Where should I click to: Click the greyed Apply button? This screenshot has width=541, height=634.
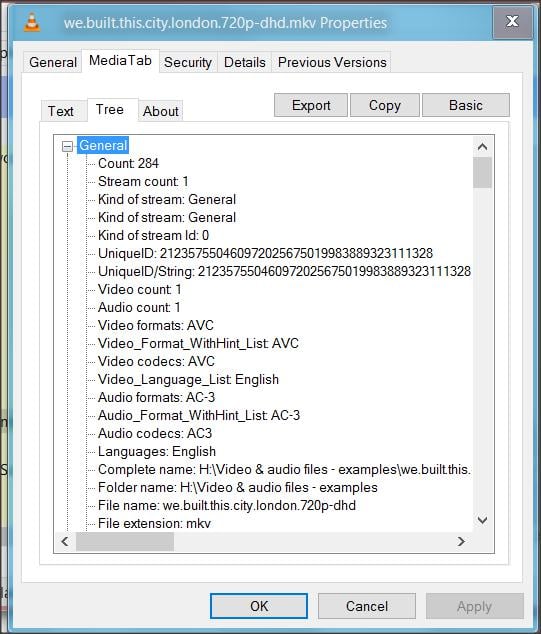coord(475,606)
